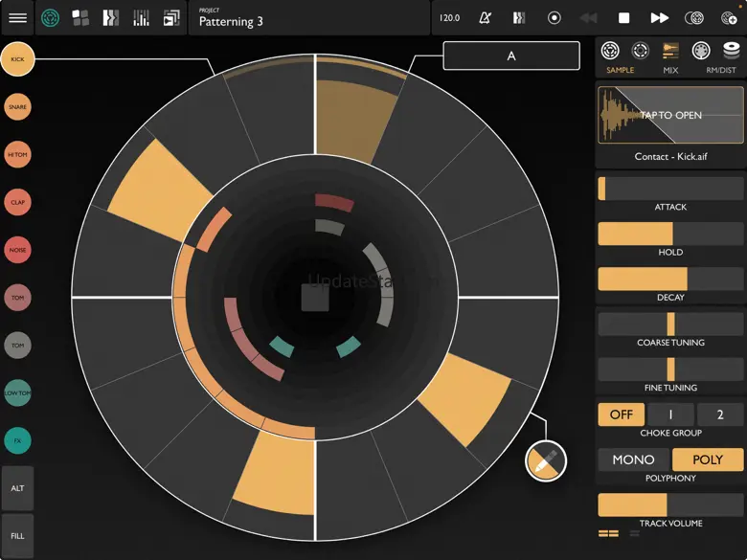
Task: Tap the waveform to open sample
Action: coord(670,115)
